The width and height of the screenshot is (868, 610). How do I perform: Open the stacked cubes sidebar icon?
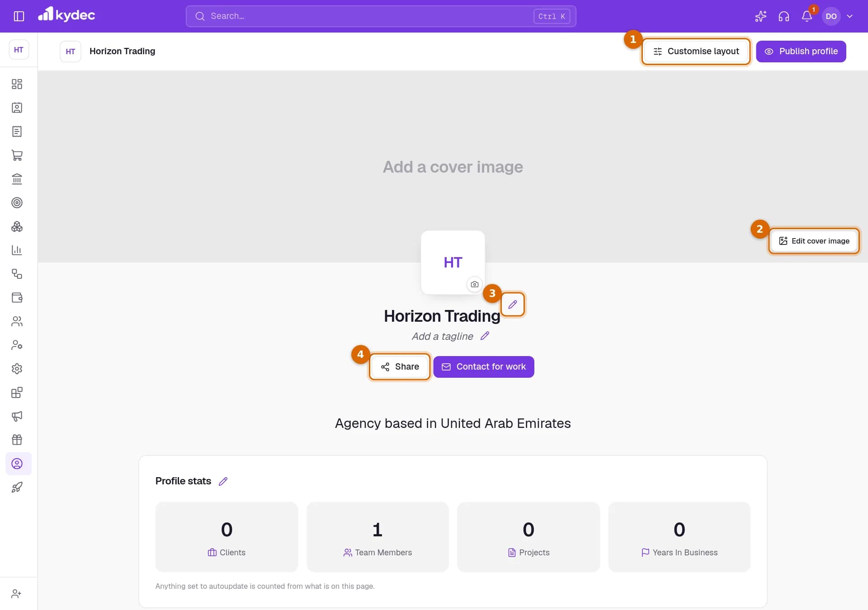click(17, 226)
